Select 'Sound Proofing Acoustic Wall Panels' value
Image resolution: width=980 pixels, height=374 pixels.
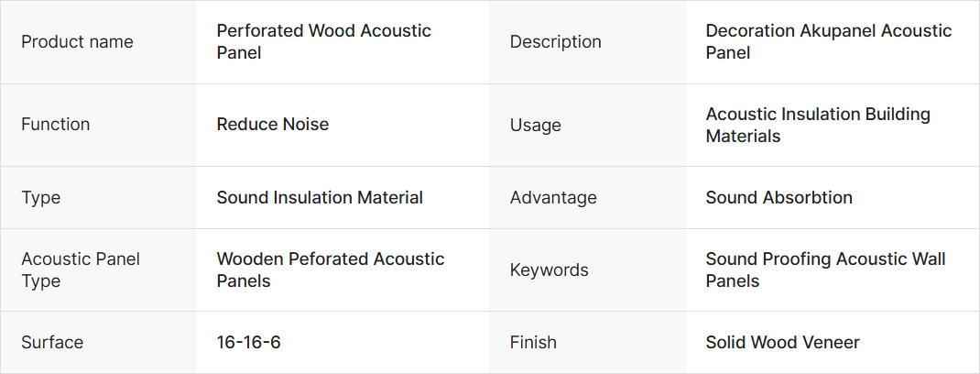click(x=825, y=270)
